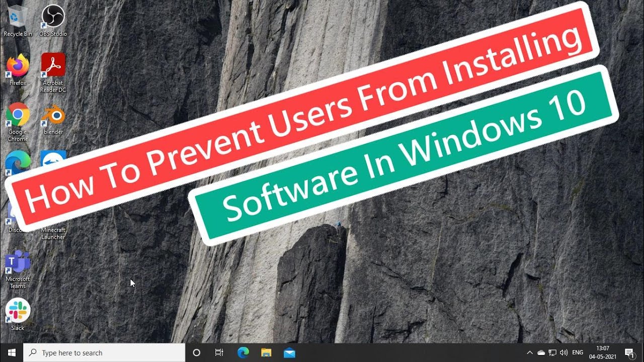Open the volume speaker tray icon

(x=563, y=352)
